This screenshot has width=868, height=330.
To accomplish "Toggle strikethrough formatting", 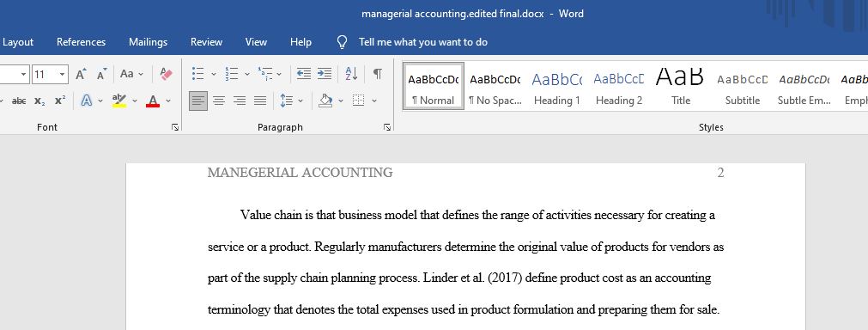I will click(19, 101).
